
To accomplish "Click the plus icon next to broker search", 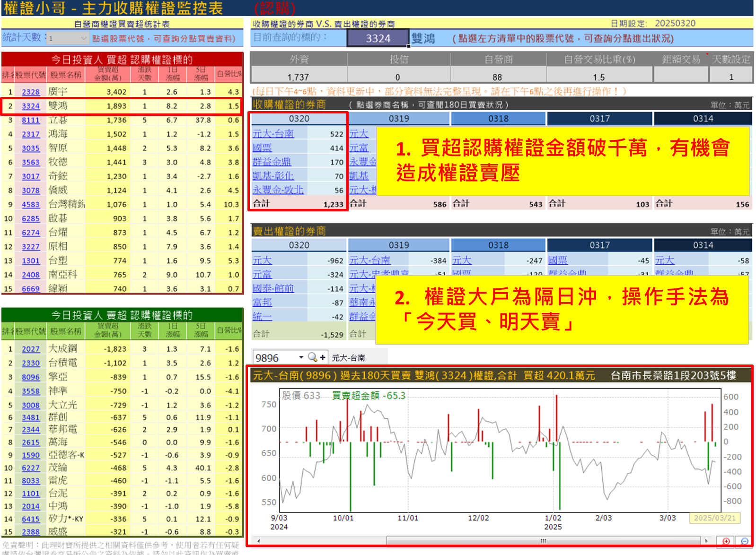I will click(323, 357).
